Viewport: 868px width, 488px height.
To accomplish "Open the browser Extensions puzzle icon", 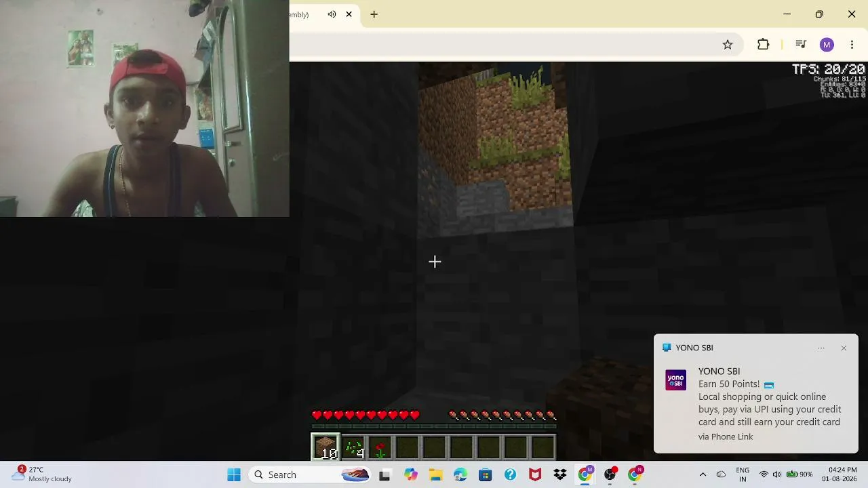I will (764, 45).
